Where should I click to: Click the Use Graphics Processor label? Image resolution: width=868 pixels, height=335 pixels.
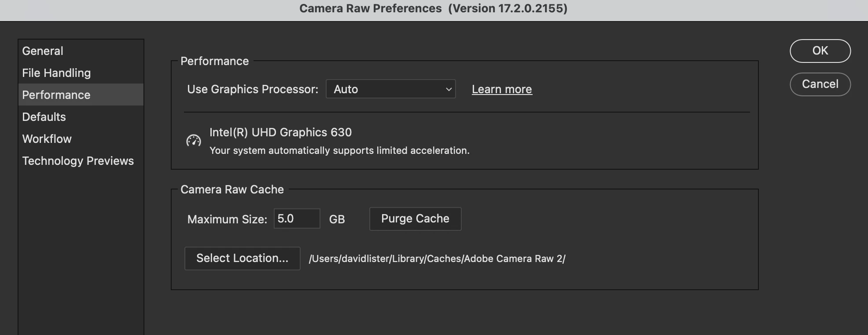click(253, 89)
